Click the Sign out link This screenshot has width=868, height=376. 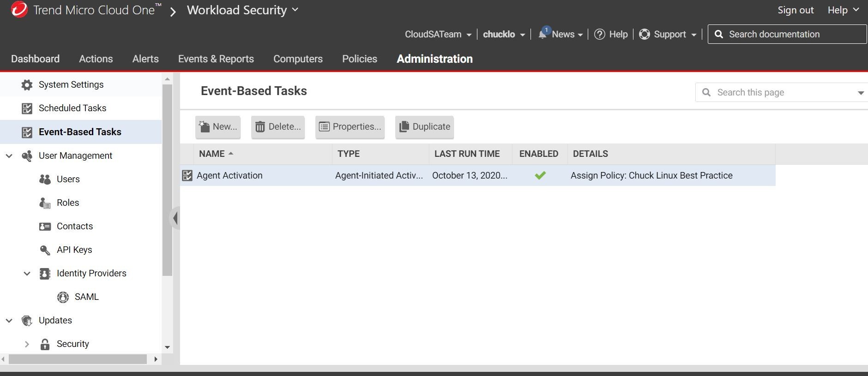[796, 10]
